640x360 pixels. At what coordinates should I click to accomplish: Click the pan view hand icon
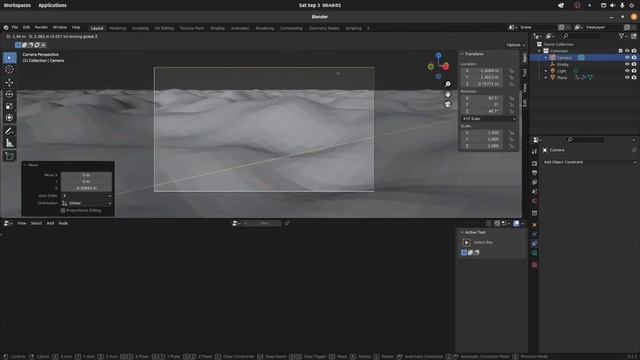448,94
